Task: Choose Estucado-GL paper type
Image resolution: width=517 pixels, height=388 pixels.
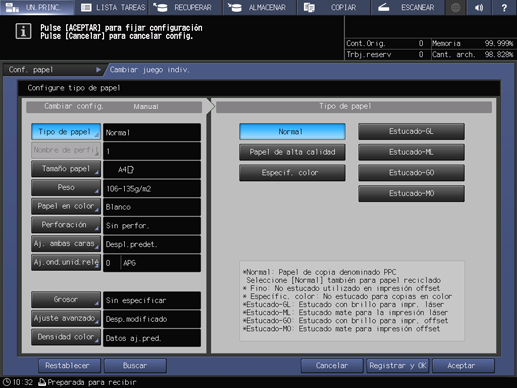Action: (411, 132)
